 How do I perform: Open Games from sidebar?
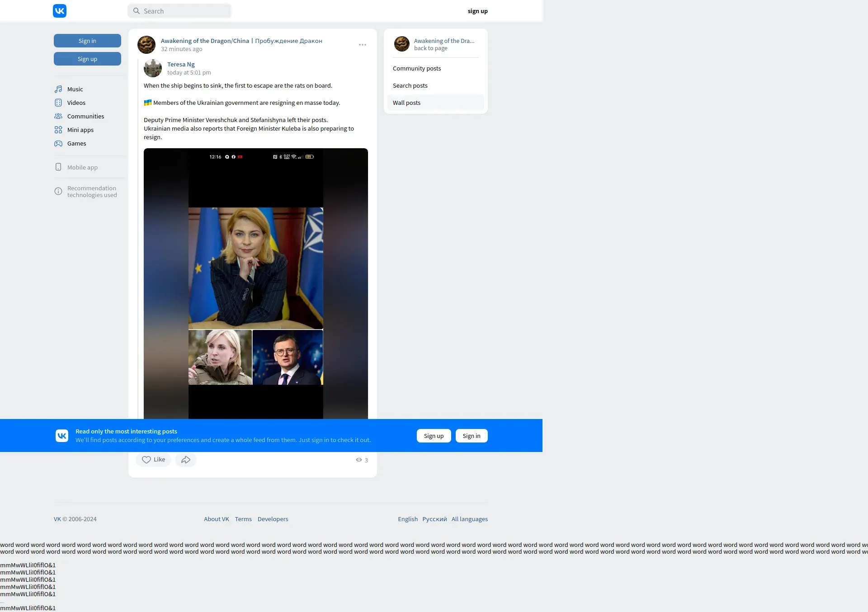[76, 143]
